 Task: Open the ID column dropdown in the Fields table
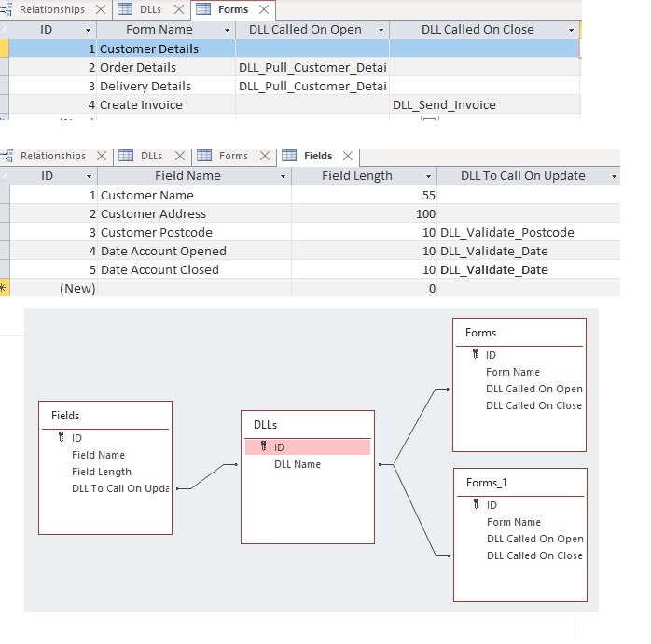click(x=89, y=176)
